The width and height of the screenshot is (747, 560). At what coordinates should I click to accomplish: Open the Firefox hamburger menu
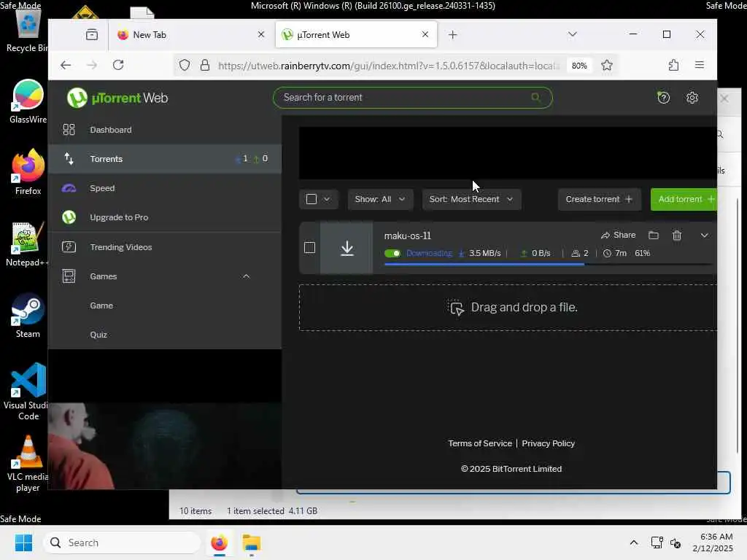click(x=700, y=65)
